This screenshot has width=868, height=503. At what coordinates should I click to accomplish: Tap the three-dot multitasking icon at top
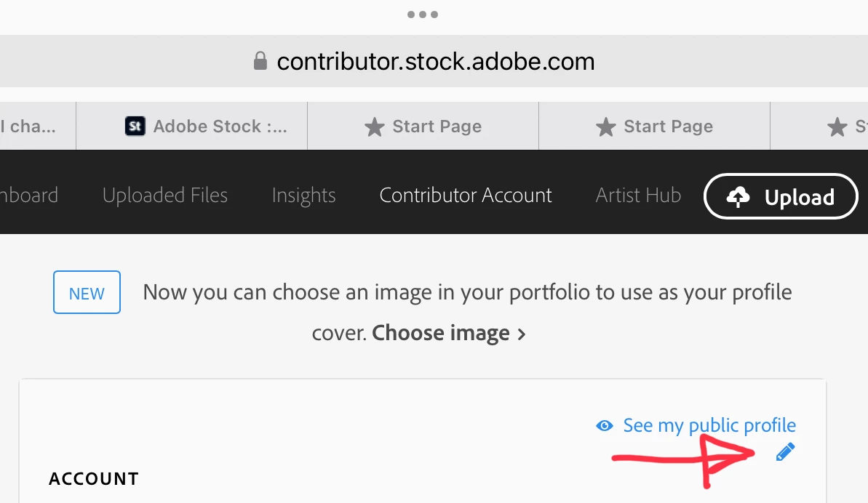pyautogui.click(x=423, y=15)
